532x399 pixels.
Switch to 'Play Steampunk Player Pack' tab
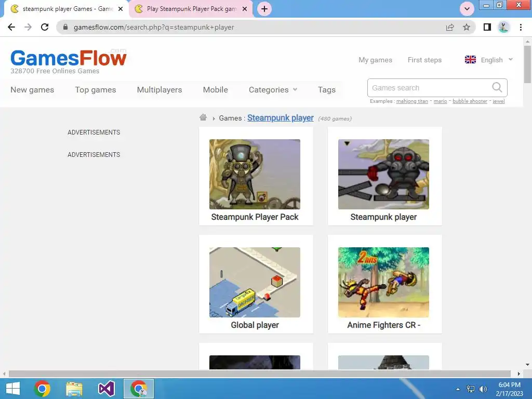pyautogui.click(x=191, y=9)
